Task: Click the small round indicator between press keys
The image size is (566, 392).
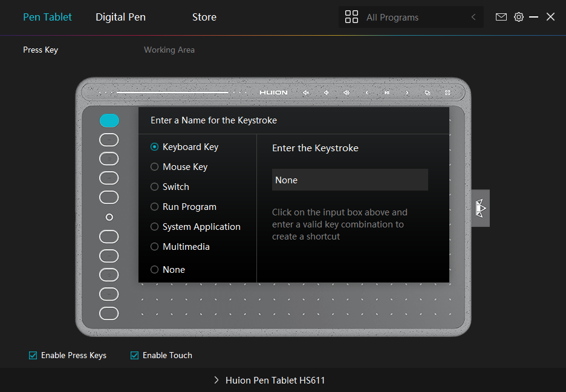Action: pyautogui.click(x=109, y=217)
